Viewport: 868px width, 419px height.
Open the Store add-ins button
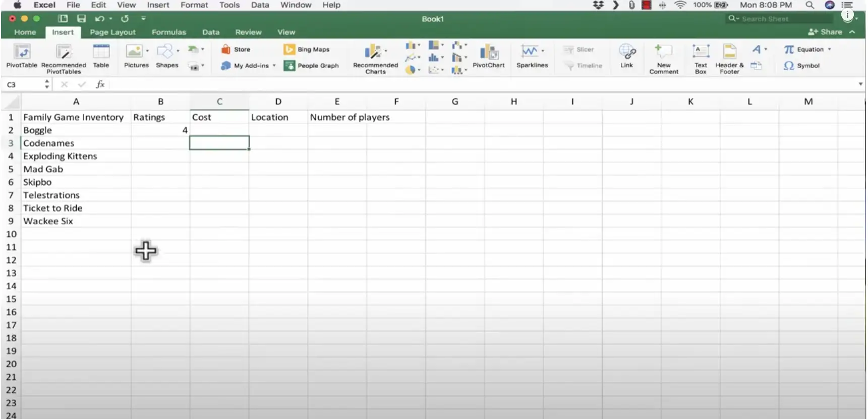point(236,49)
